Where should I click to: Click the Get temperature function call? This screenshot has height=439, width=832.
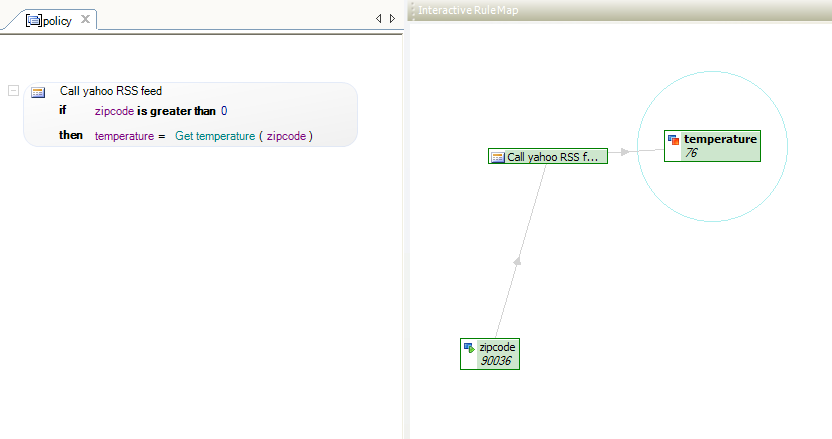click(x=215, y=136)
